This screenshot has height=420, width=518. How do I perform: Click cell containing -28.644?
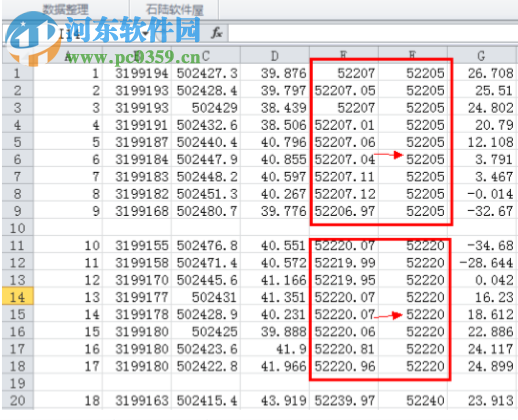(x=481, y=263)
